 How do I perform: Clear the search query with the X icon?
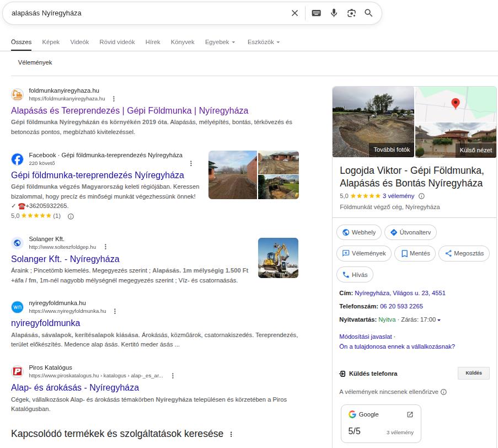[x=294, y=13]
